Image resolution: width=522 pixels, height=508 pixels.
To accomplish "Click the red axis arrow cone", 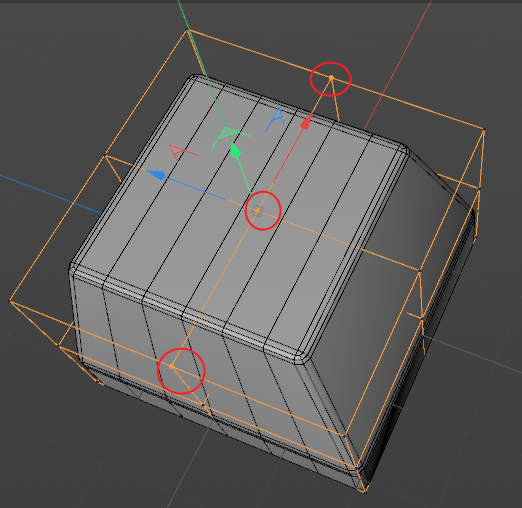I will [306, 123].
